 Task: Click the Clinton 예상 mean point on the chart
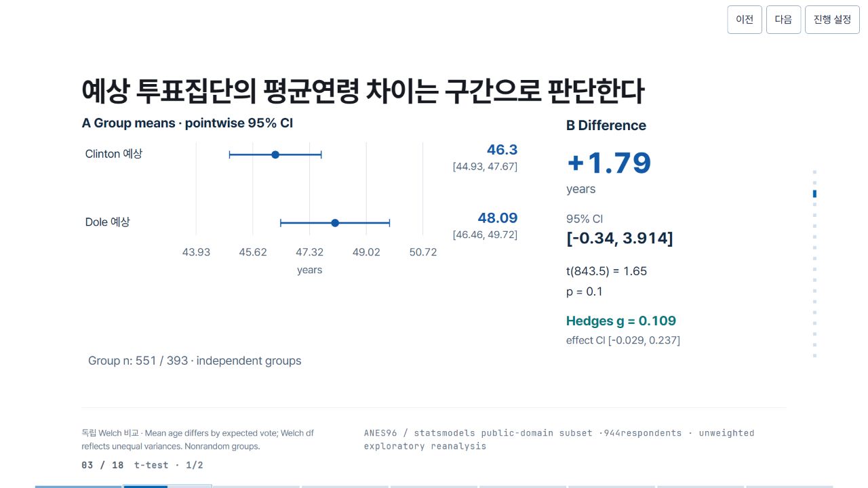pos(275,155)
